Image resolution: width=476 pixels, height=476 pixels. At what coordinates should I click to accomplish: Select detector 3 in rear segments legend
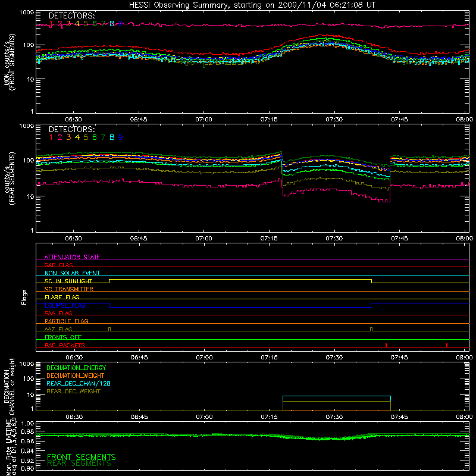coord(68,137)
